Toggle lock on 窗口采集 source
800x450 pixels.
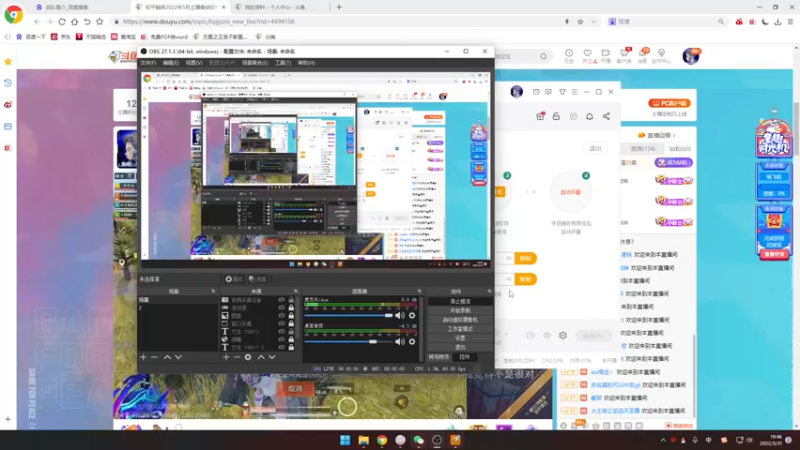point(291,323)
